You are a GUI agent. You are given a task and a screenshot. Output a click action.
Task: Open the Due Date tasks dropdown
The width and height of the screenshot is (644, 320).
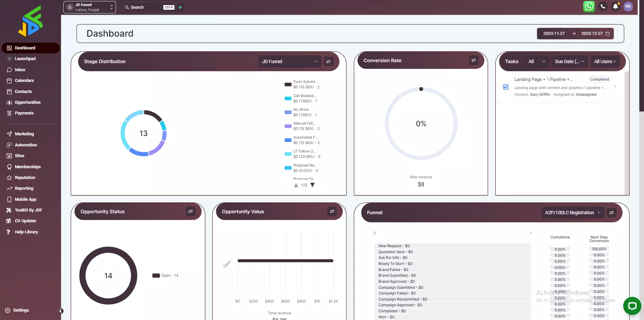tap(570, 61)
